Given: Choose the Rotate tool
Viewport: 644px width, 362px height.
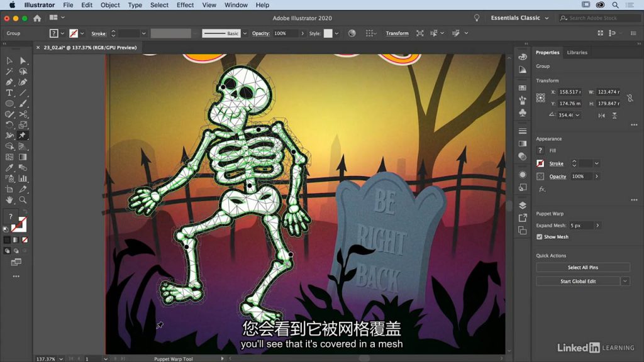Looking at the screenshot, I should (9, 125).
